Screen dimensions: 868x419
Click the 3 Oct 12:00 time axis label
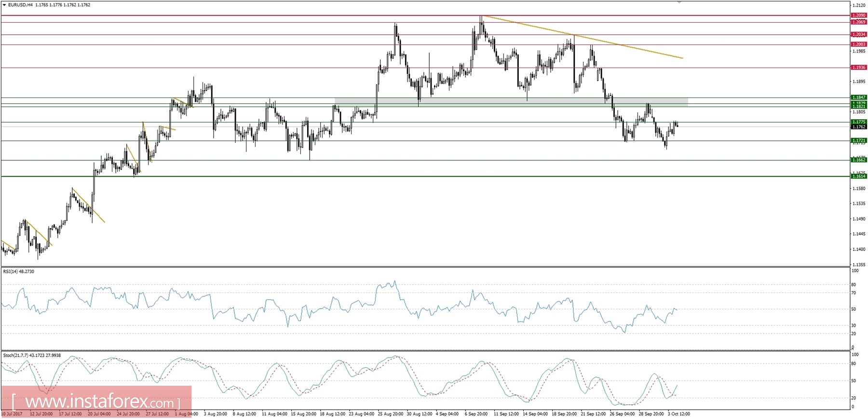coord(678,414)
